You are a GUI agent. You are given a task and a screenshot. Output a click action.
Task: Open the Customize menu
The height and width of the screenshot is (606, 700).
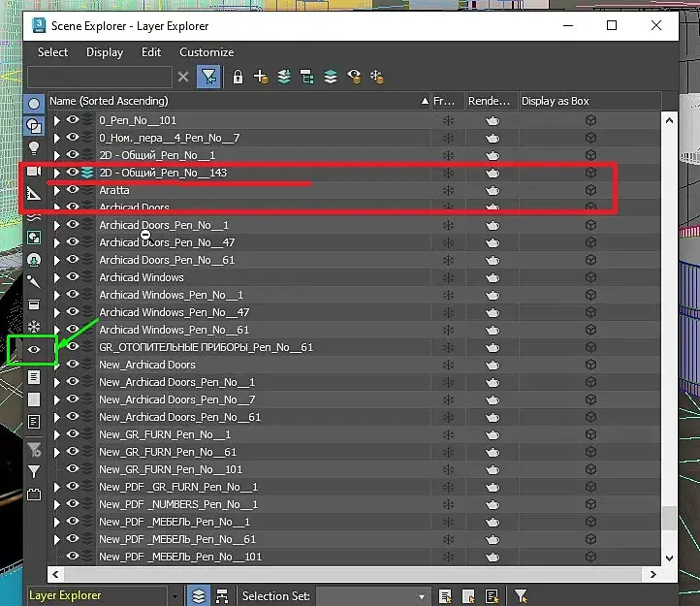coord(207,52)
